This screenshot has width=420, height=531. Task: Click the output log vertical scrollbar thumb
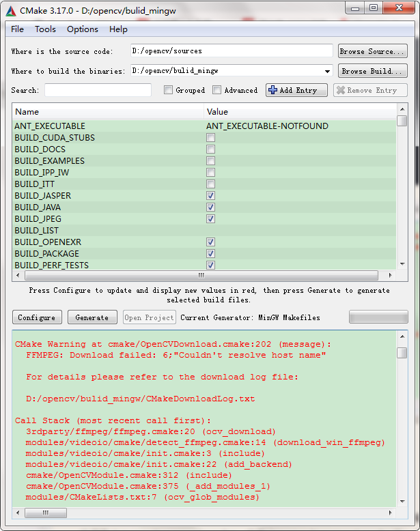[x=402, y=353]
